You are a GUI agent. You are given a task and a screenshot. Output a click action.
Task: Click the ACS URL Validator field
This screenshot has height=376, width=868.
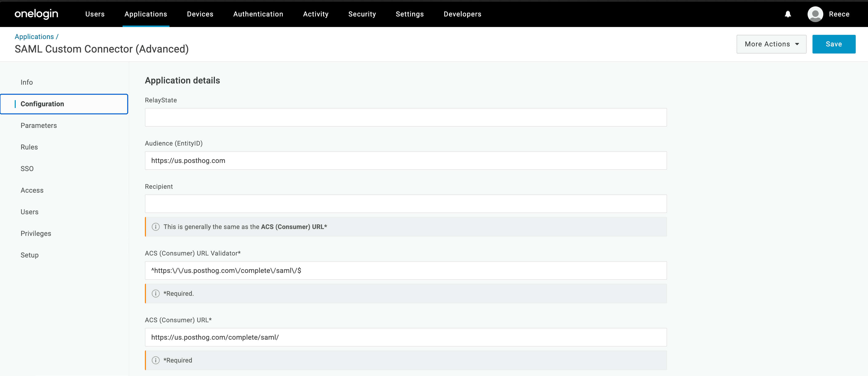tap(406, 270)
